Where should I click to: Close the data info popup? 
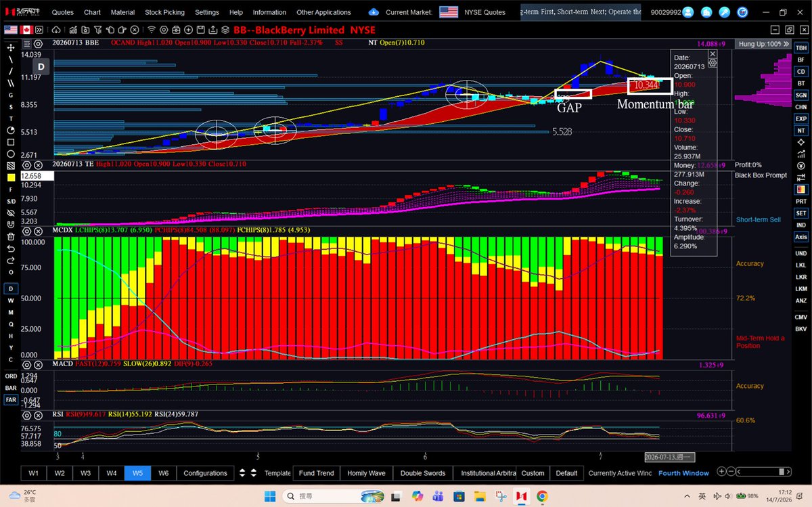712,53
